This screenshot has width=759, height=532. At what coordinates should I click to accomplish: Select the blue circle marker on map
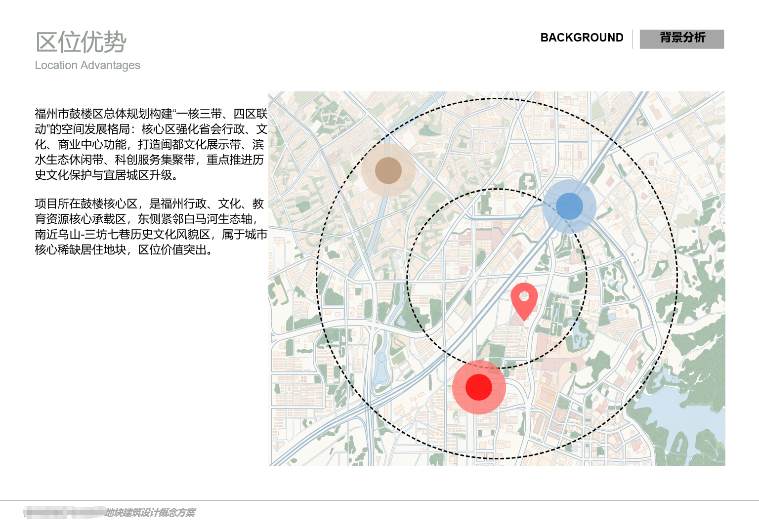(569, 206)
